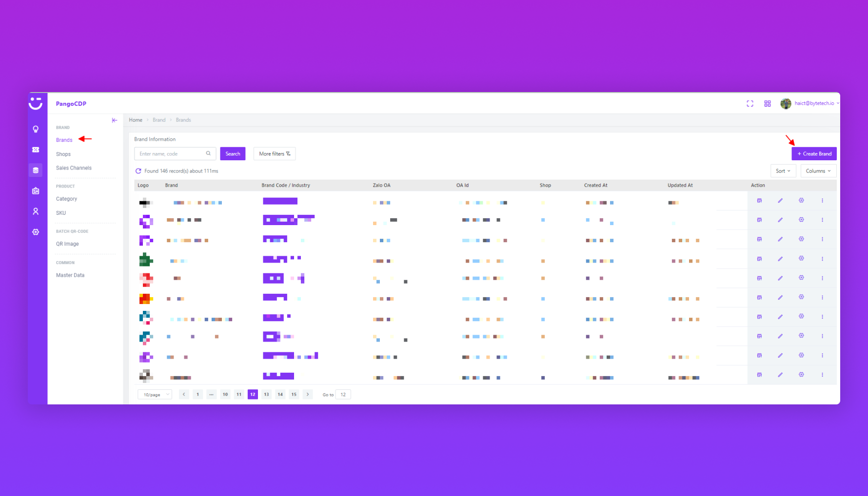Expand the More filters options

point(275,154)
